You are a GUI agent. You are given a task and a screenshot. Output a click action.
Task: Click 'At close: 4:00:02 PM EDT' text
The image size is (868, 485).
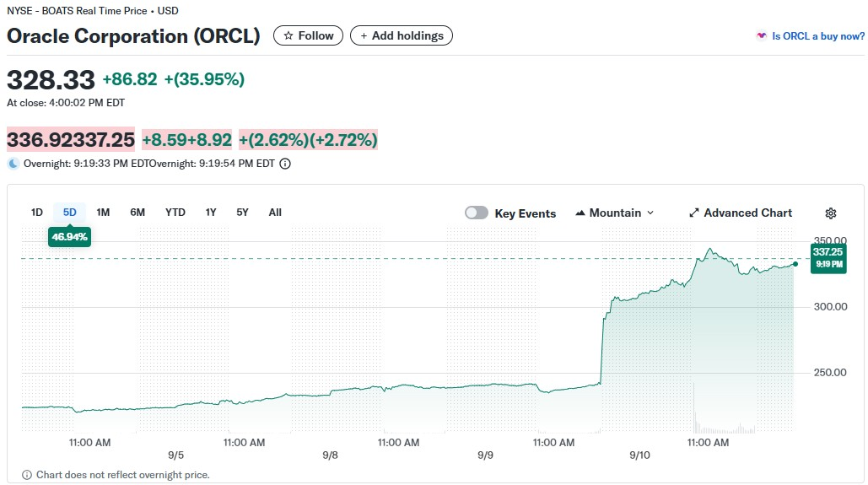[66, 103]
